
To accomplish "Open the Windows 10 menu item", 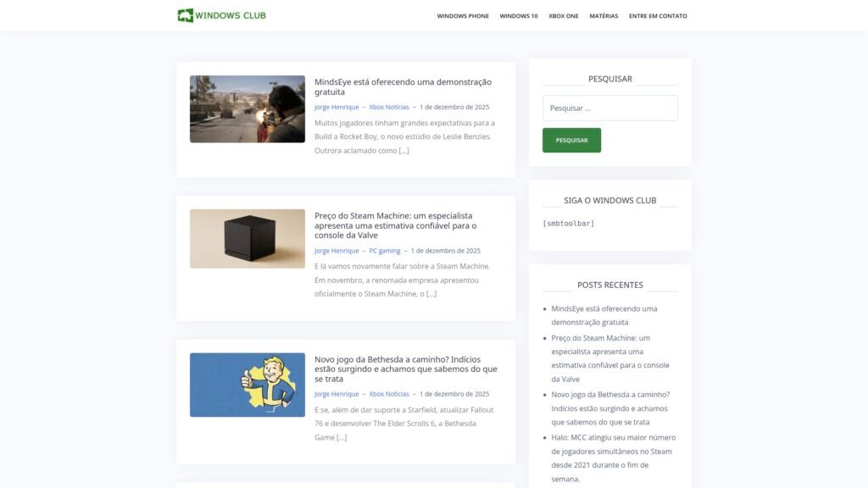I will (x=518, y=16).
